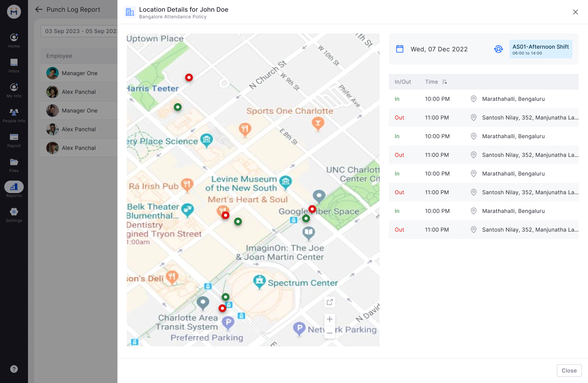Open the map externally via the external-link icon
The height and width of the screenshot is (383, 588).
[x=329, y=302]
